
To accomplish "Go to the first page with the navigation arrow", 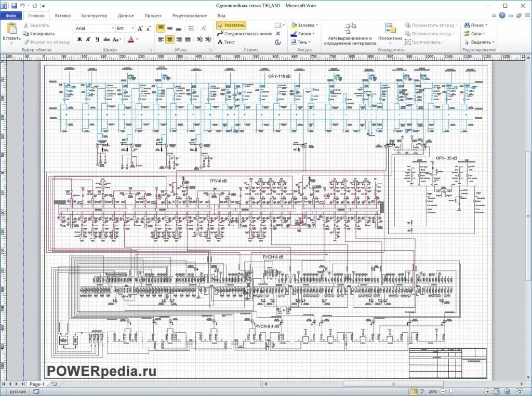I will click(4, 384).
